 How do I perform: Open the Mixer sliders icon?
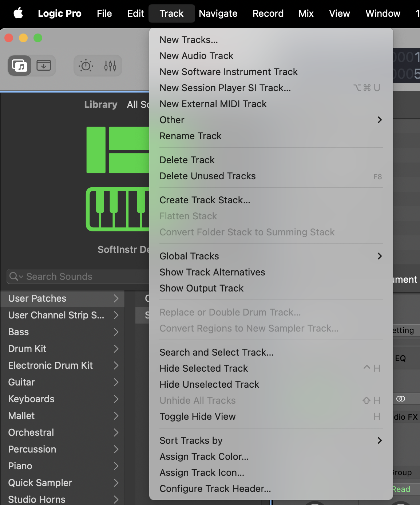click(110, 66)
